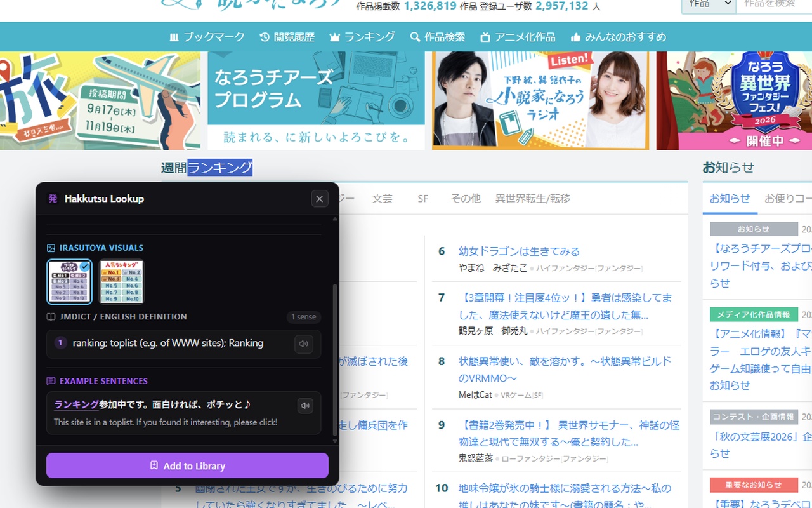Open アニメ化作品 in the navigation bar
The width and height of the screenshot is (812, 508).
518,37
